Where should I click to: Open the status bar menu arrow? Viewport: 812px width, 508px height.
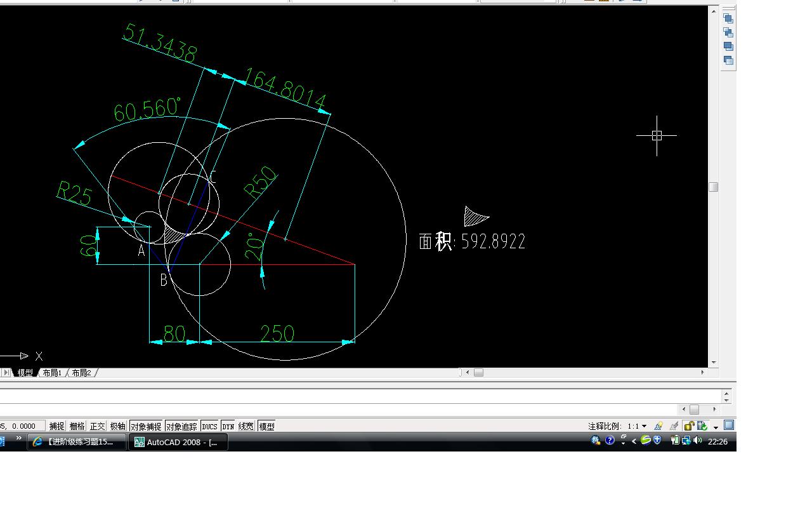pyautogui.click(x=716, y=427)
